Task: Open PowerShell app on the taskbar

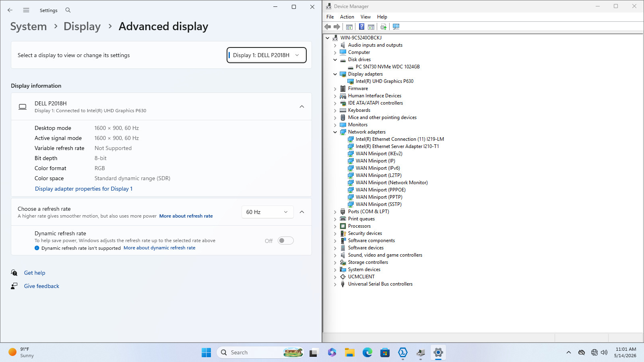Action: point(402,352)
